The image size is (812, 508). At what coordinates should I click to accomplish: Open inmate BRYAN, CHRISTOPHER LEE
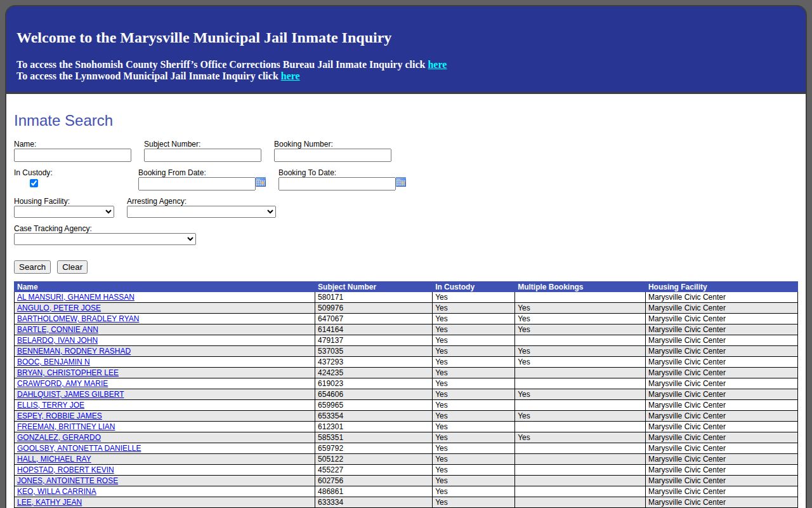pos(68,373)
